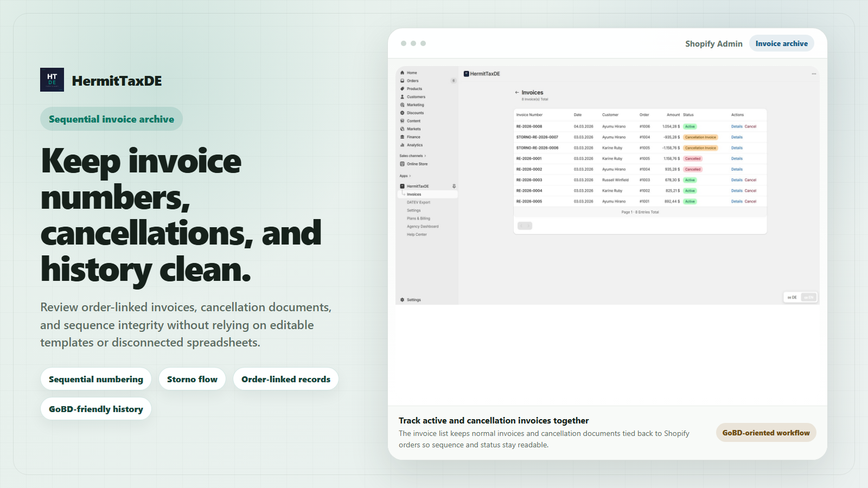The height and width of the screenshot is (488, 868).
Task: Click the HermitTaxDE logo in the app header
Action: click(x=466, y=74)
